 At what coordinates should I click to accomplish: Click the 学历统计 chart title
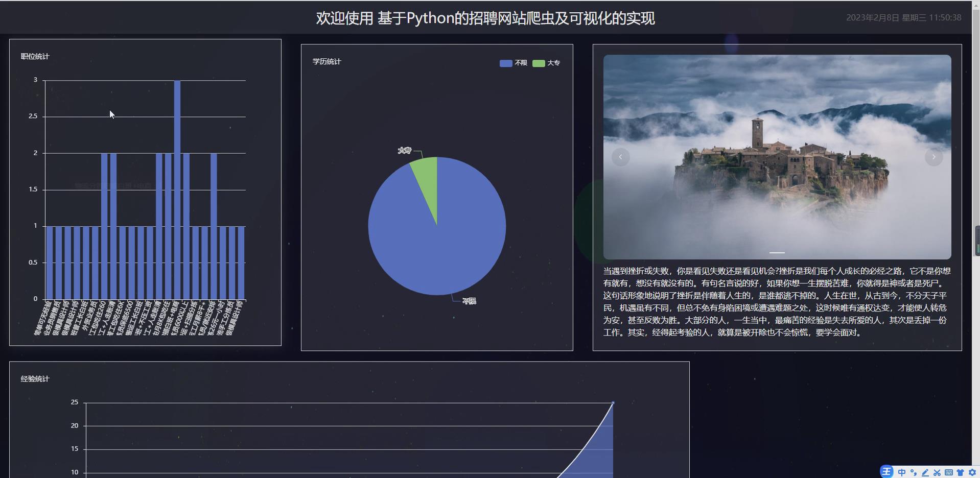pyautogui.click(x=326, y=61)
